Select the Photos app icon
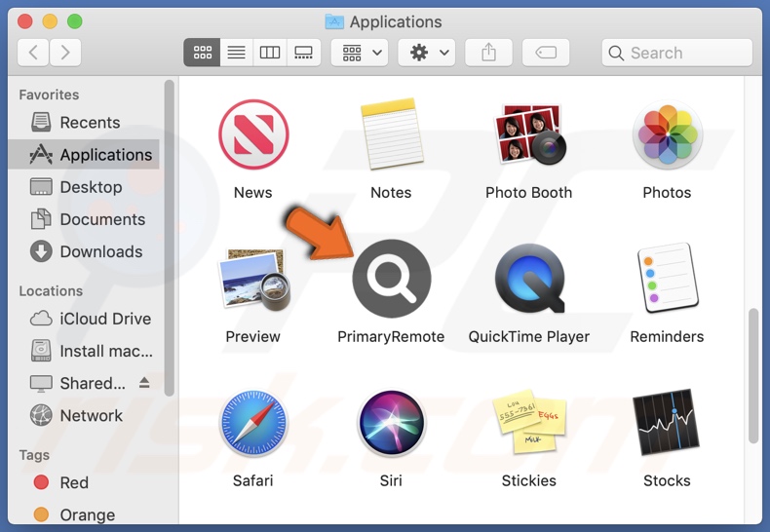This screenshot has height=532, width=770. tap(668, 134)
